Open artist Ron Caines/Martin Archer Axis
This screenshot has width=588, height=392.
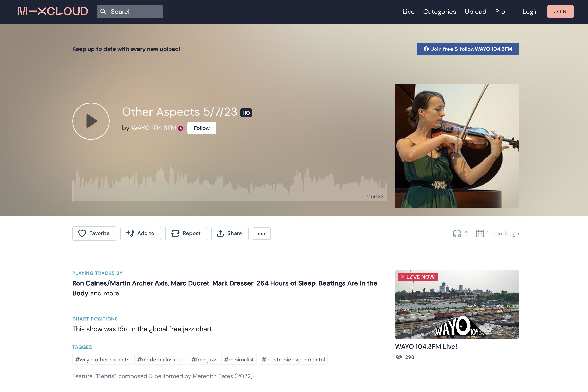pos(120,283)
